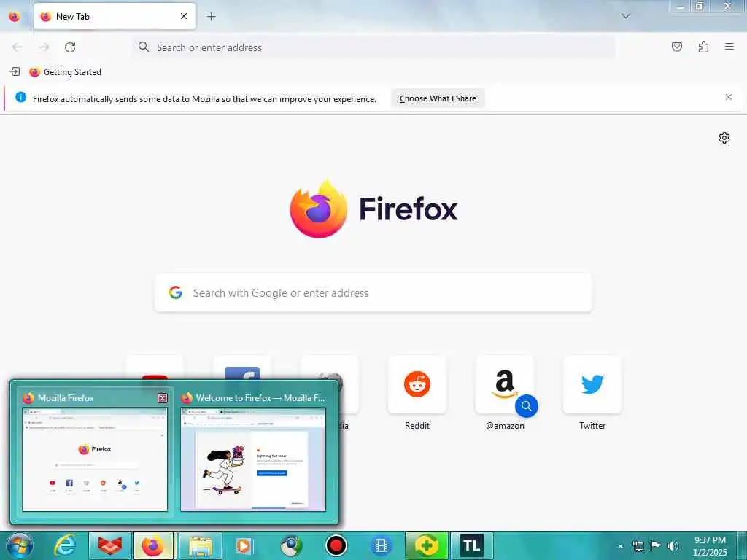
Task: Select the Mozilla Firefox window preview thumbnail
Action: coord(95,459)
